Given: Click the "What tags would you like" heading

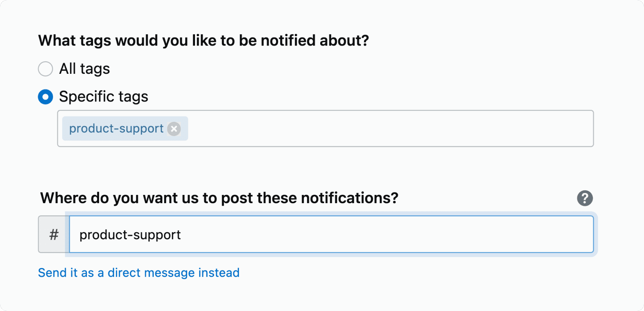Looking at the screenshot, I should click(x=204, y=40).
